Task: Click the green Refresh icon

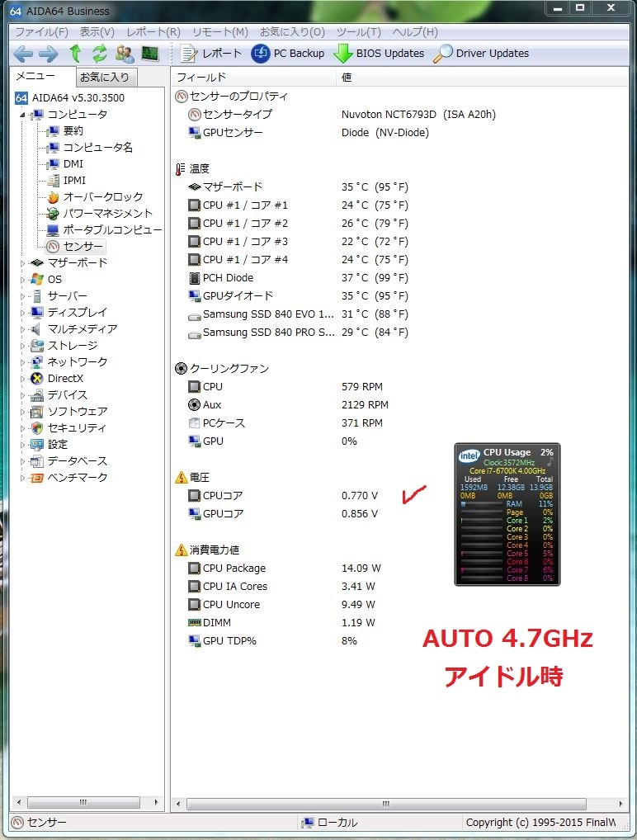Action: [x=100, y=54]
